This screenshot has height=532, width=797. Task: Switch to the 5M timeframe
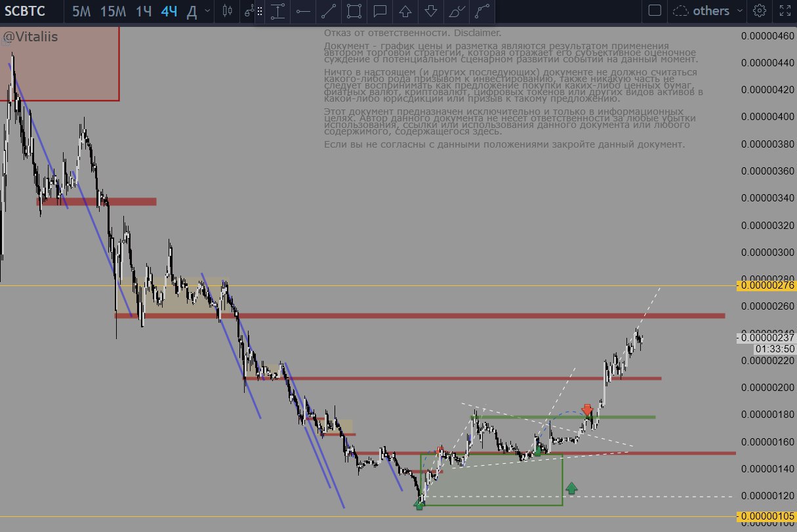pos(82,11)
